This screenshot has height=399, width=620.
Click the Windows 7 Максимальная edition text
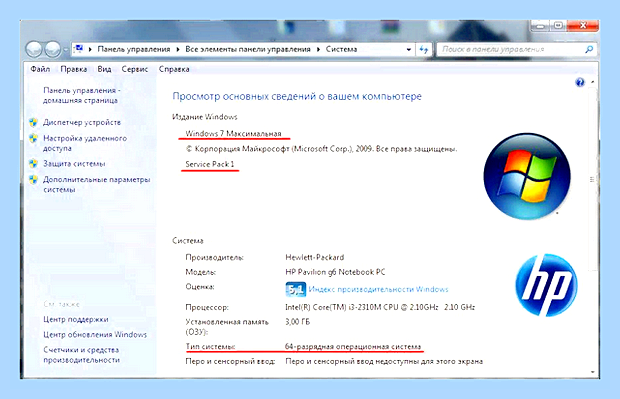233,133
